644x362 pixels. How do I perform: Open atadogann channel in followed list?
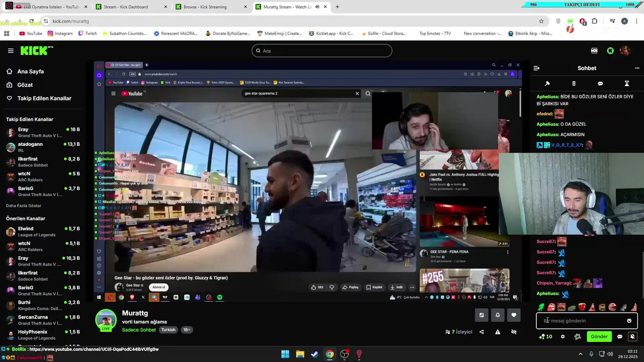[x=43, y=147]
